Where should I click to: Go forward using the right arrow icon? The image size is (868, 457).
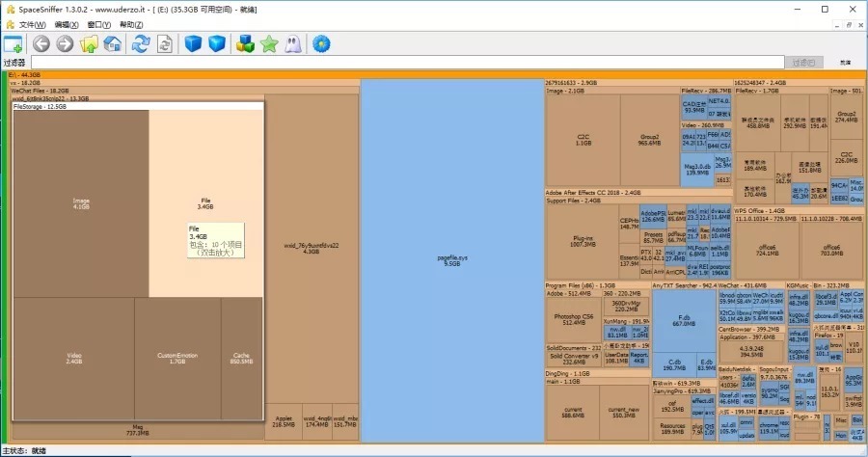(x=65, y=43)
